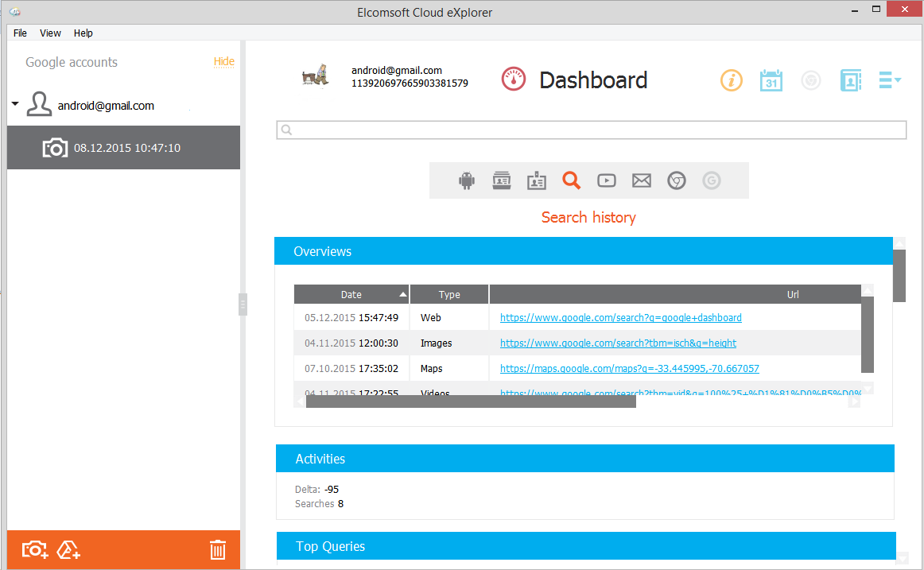The width and height of the screenshot is (924, 570).
Task: Open the greyed Google G category icon
Action: 711,180
